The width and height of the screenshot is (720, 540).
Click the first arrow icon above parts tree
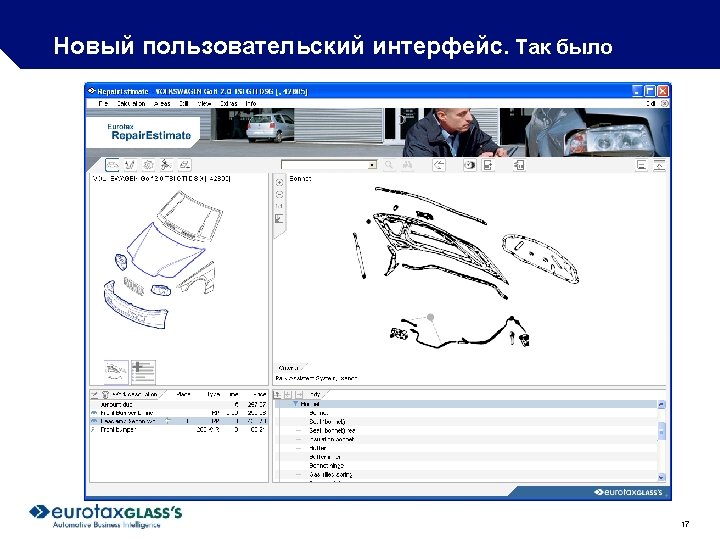pos(277,394)
